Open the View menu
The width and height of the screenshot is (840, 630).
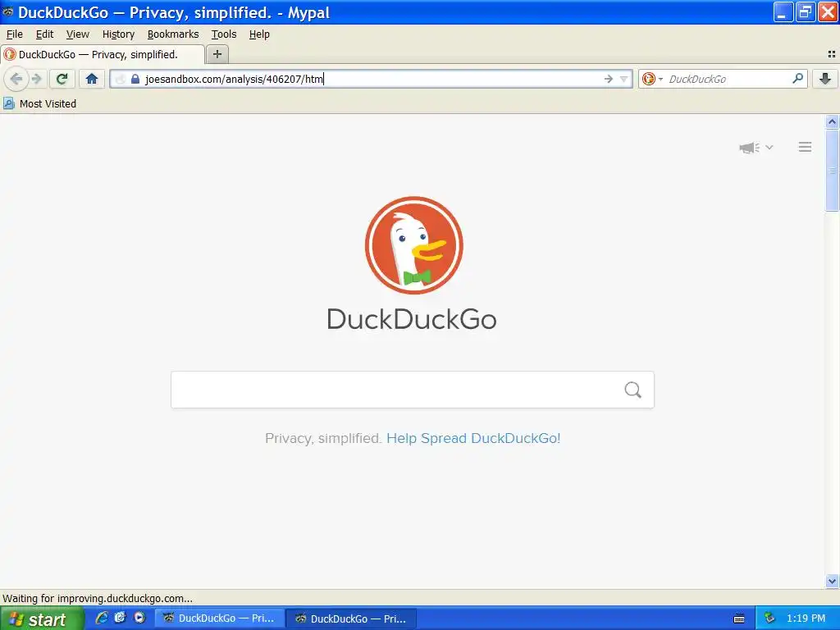78,34
